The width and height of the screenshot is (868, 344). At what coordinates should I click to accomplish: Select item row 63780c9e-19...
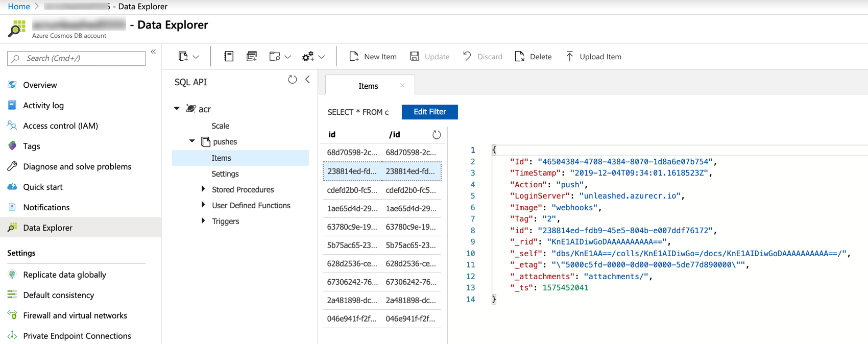click(x=382, y=227)
